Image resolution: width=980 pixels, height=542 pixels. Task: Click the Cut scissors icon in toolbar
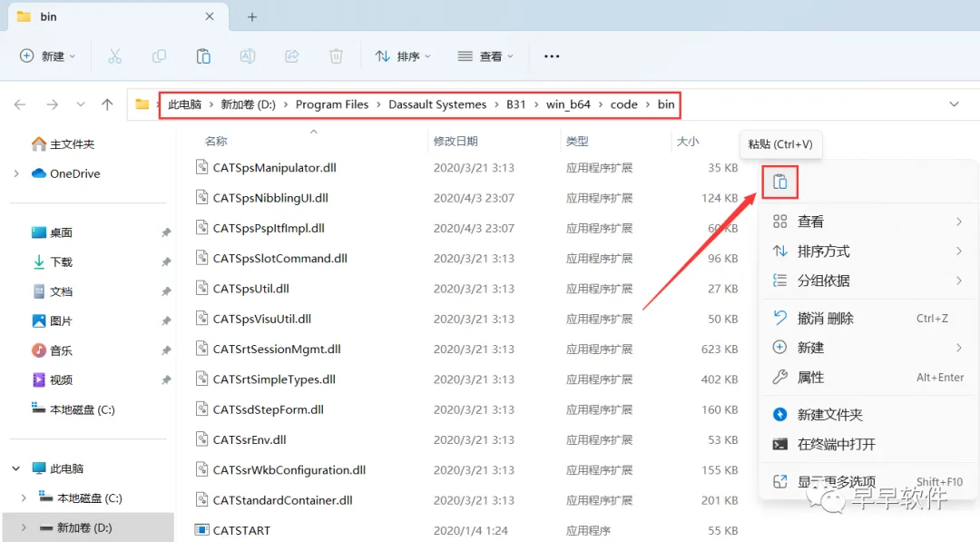point(115,56)
